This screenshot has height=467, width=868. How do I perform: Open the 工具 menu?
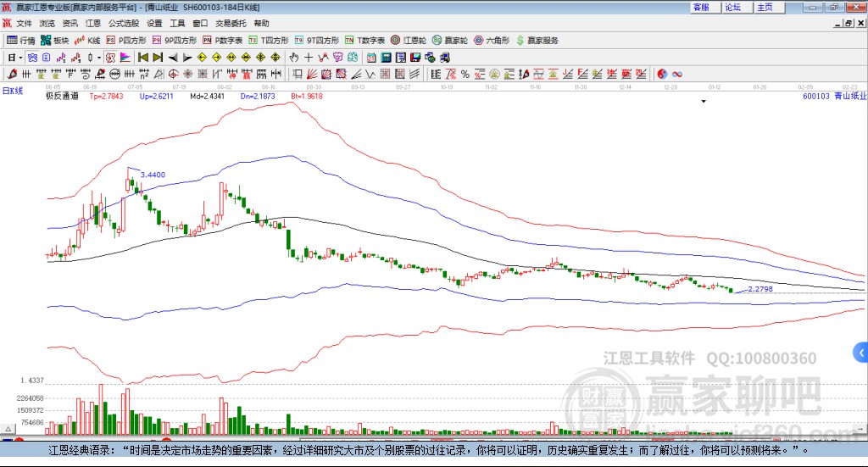click(x=177, y=23)
